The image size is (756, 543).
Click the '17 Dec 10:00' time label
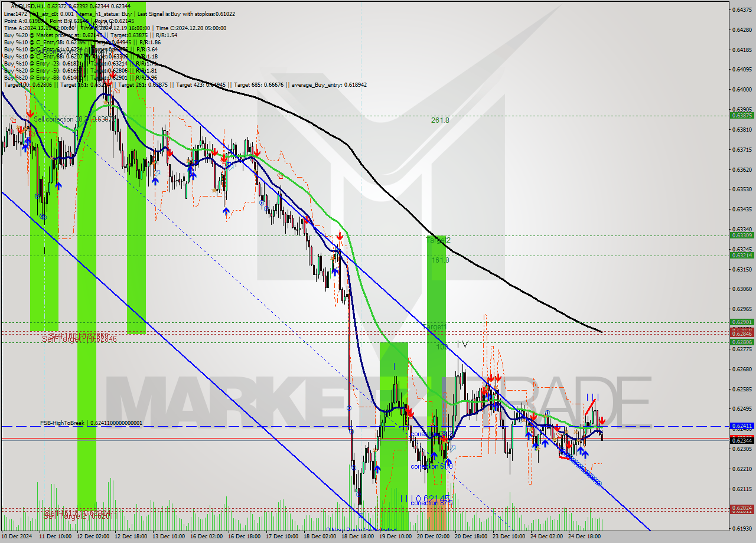pos(282,537)
